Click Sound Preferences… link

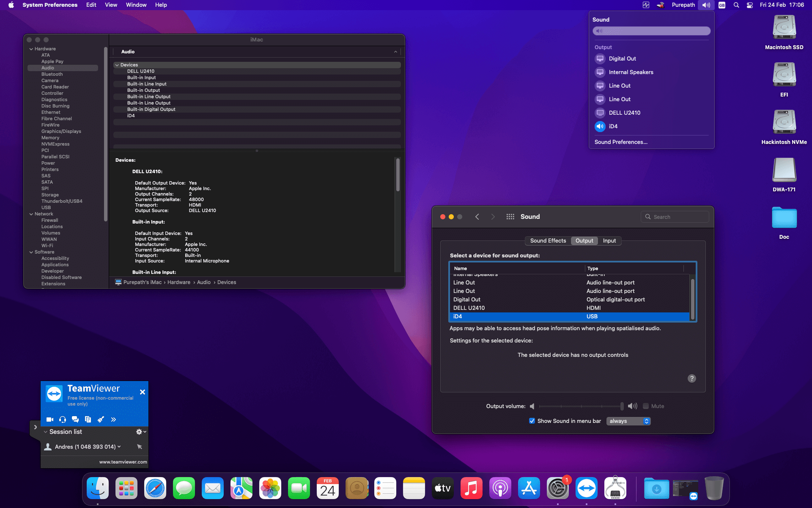[x=621, y=142]
